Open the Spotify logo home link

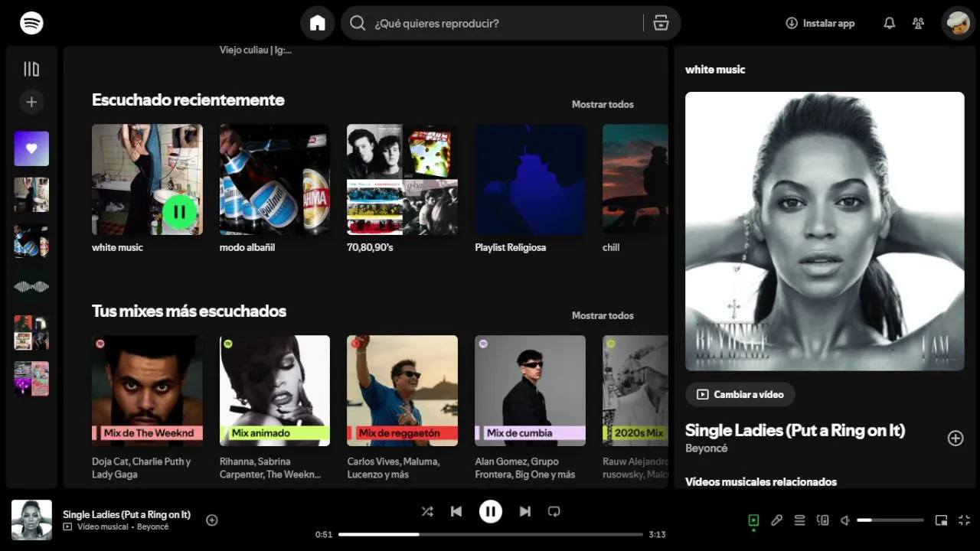click(x=31, y=23)
